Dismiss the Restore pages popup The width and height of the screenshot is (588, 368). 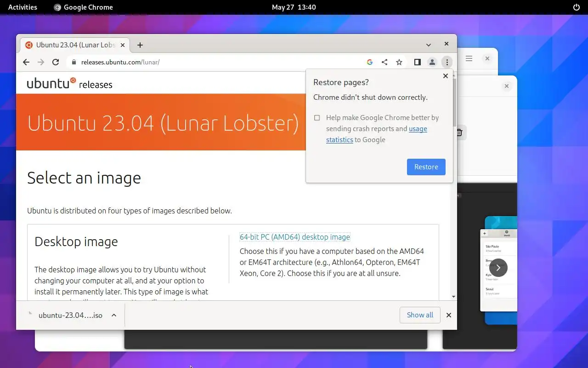point(445,76)
